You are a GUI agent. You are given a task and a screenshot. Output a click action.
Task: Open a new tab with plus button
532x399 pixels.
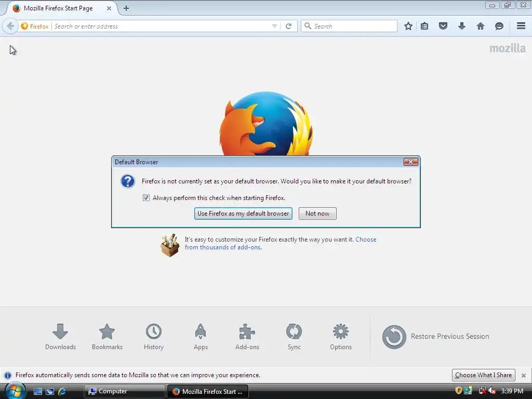click(x=126, y=8)
